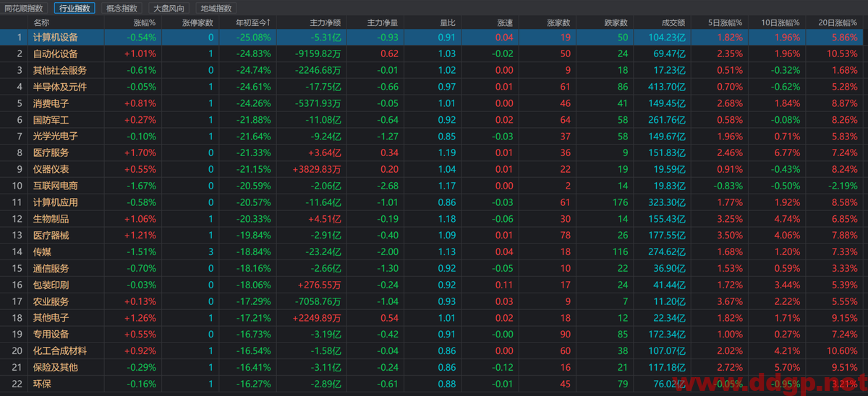Sort by the 名称 column header
Viewport: 868px width, 396px height.
(x=42, y=22)
